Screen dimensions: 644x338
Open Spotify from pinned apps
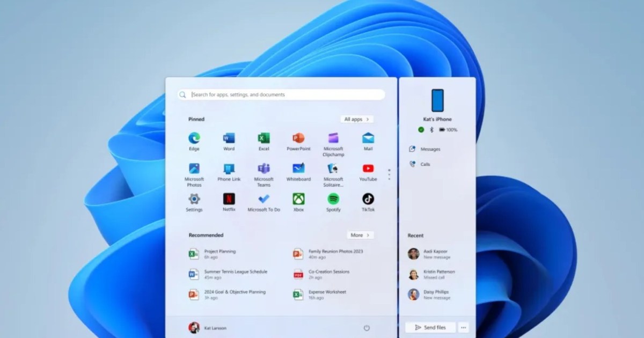(333, 202)
